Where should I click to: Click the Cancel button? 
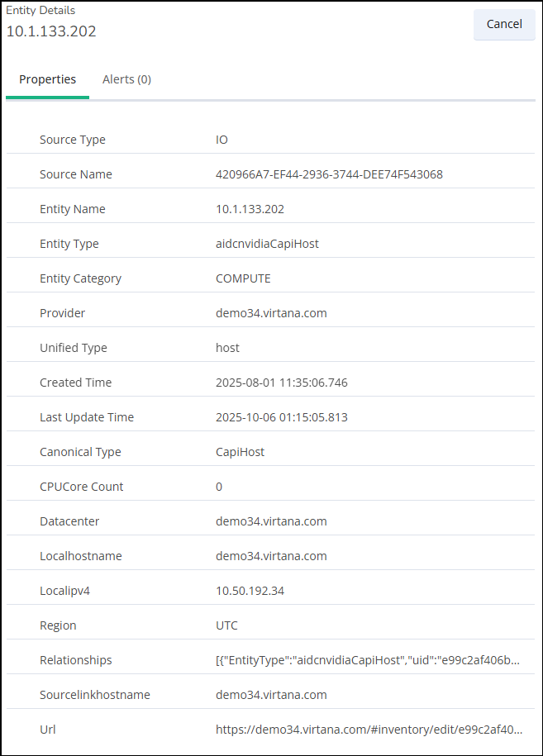pyautogui.click(x=503, y=24)
